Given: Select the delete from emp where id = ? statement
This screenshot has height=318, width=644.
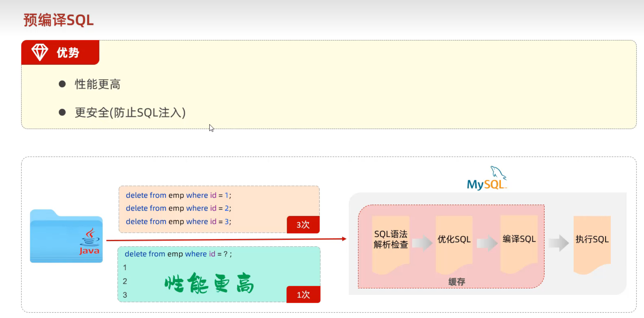Looking at the screenshot, I should pyautogui.click(x=178, y=254).
